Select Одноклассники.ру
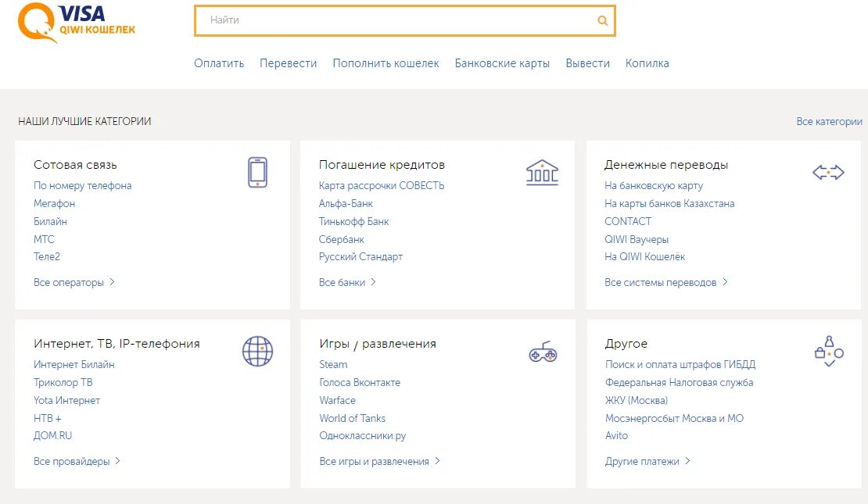This screenshot has height=504, width=868. 363,435
